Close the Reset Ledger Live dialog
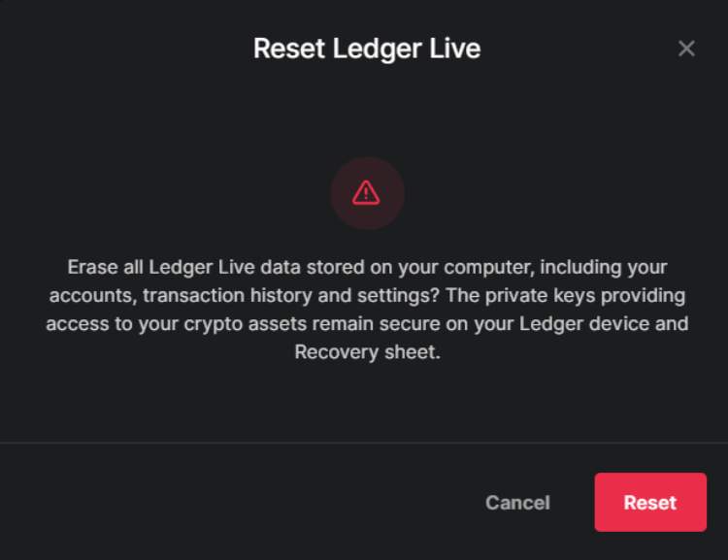This screenshot has width=728, height=560. [x=686, y=49]
